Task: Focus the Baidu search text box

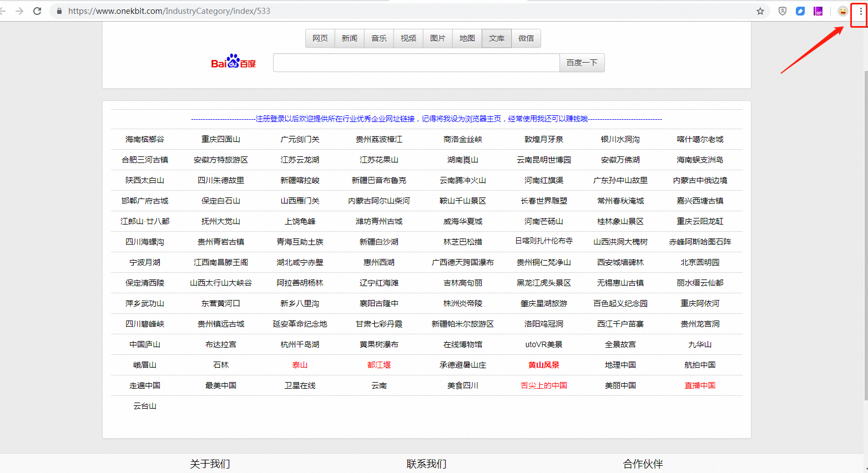Action: point(416,63)
